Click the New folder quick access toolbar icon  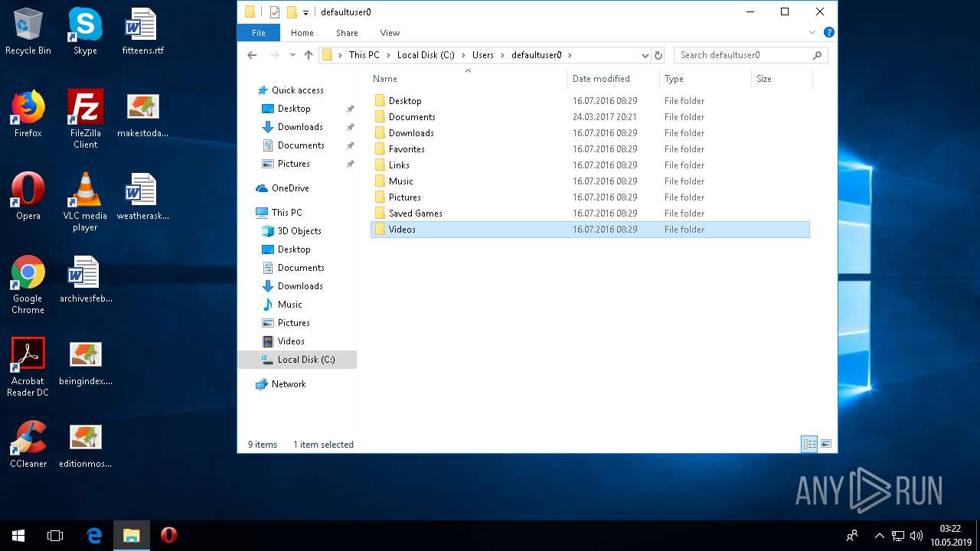[292, 11]
